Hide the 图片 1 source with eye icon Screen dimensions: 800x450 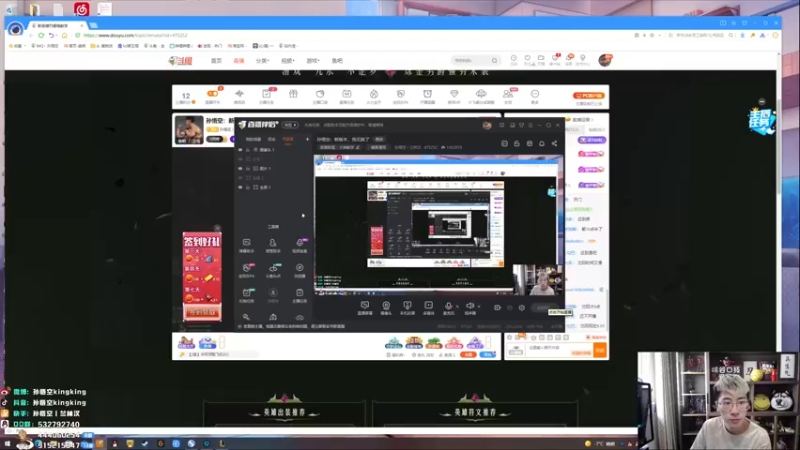[x=240, y=168]
